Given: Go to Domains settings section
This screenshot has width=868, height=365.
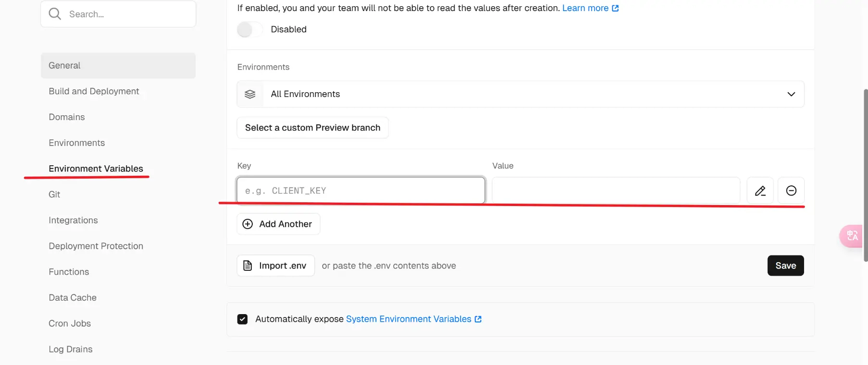Looking at the screenshot, I should (x=67, y=117).
